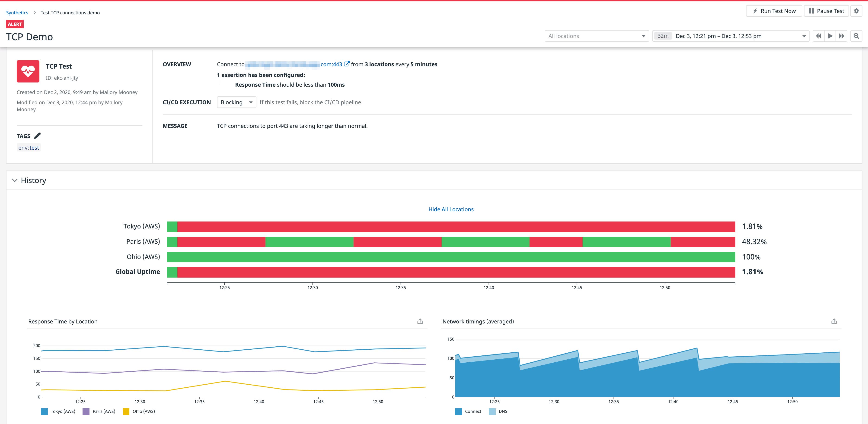
Task: Click Hide All Locations
Action: (451, 209)
